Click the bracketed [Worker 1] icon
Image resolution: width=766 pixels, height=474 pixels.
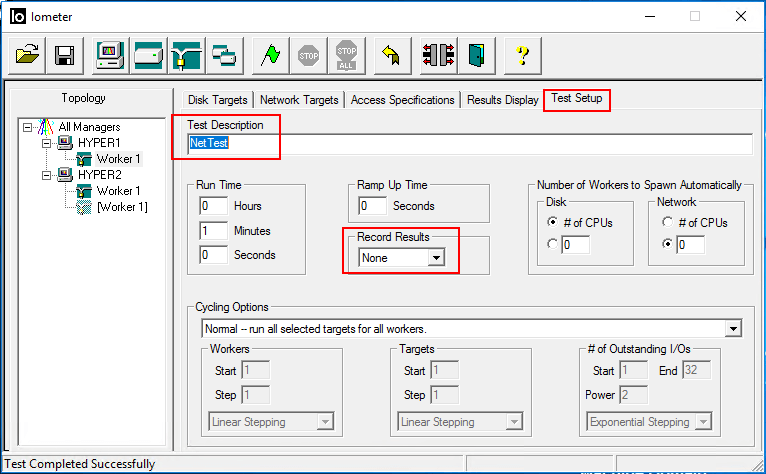click(x=84, y=207)
